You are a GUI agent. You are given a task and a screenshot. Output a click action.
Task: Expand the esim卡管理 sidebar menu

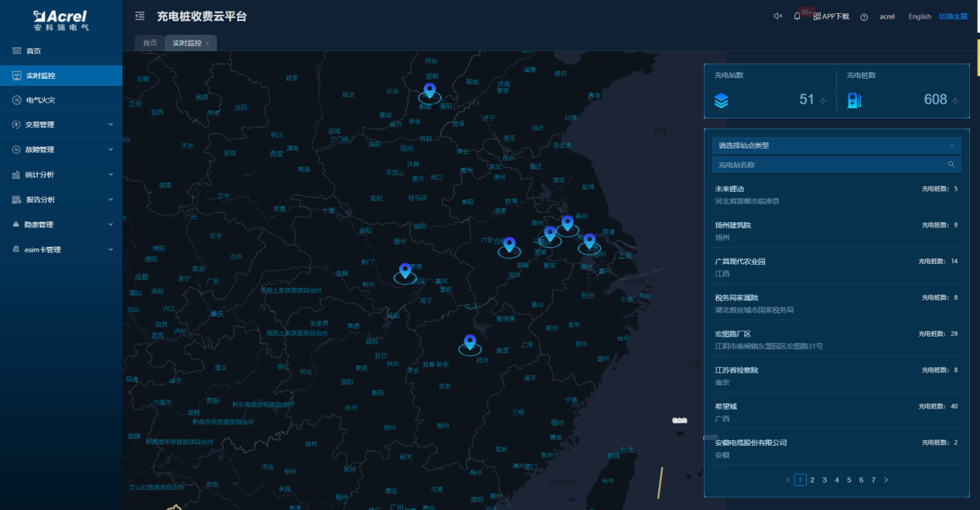tap(61, 250)
